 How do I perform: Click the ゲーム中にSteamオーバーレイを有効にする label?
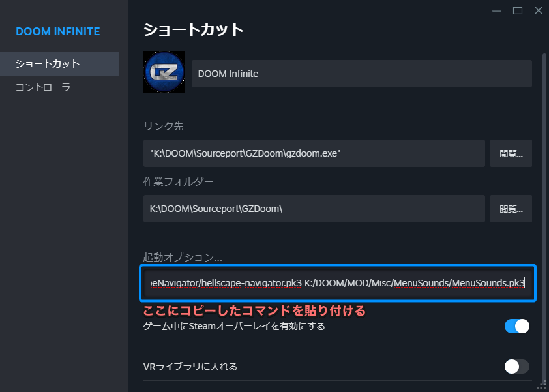coord(234,326)
